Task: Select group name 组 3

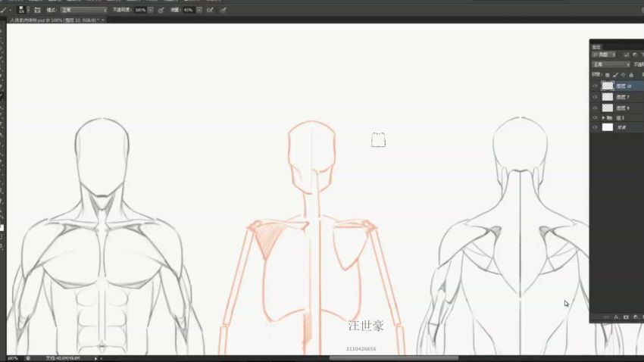Action: pyautogui.click(x=621, y=118)
